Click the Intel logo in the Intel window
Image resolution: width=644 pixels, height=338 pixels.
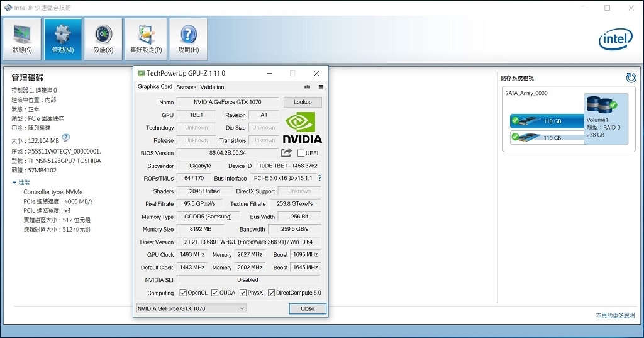tap(616, 39)
